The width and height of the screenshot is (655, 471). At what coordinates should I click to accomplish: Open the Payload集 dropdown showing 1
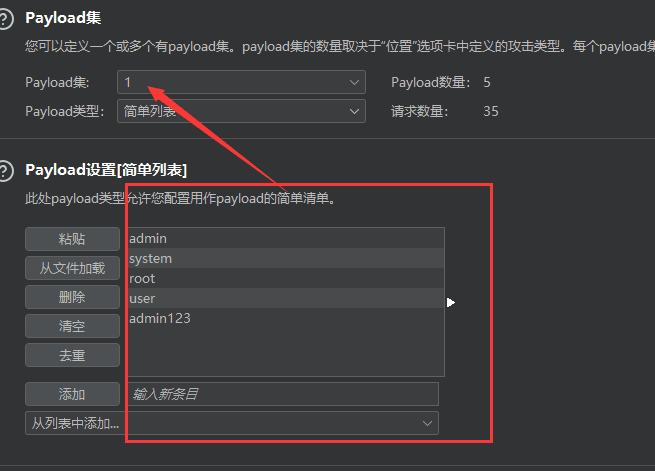241,82
